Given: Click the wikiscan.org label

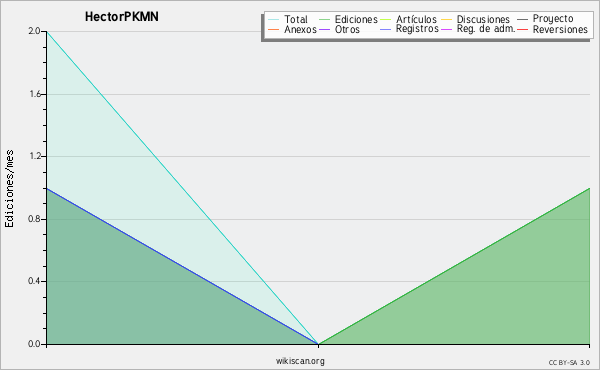Looking at the screenshot, I should (300, 361).
